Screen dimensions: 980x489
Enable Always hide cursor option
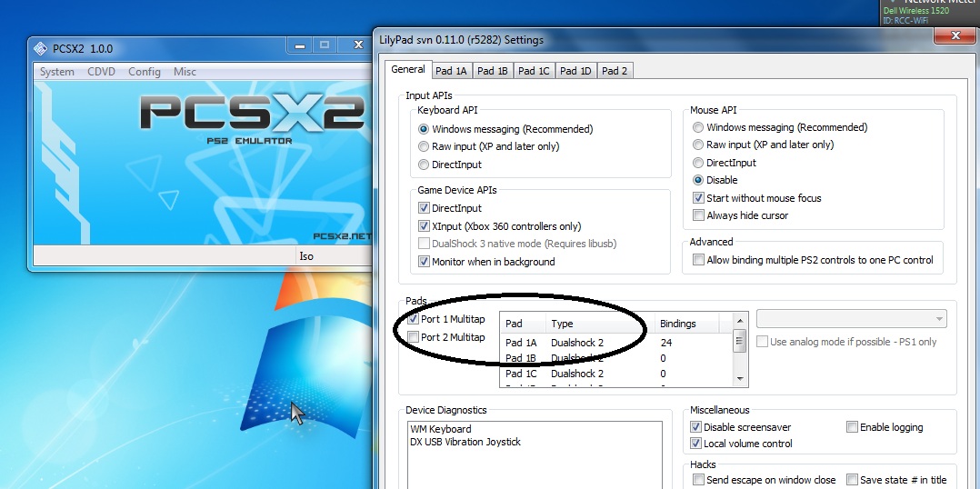point(698,215)
